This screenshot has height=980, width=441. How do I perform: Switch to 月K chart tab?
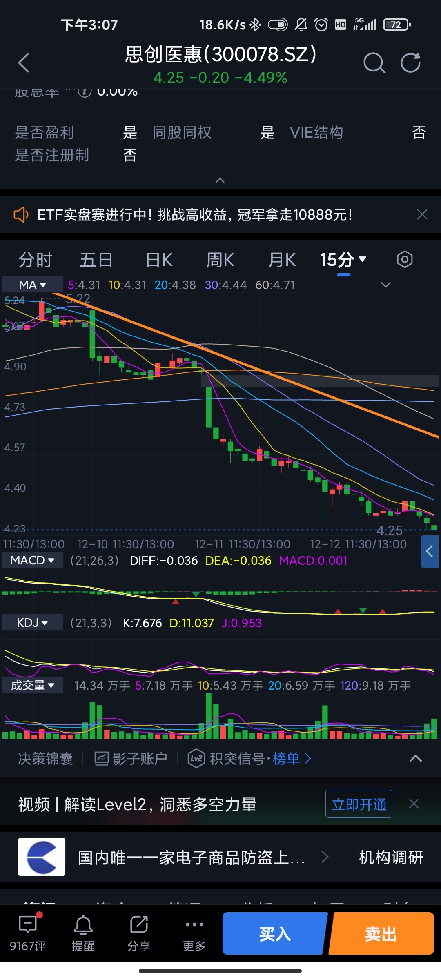pos(282,260)
